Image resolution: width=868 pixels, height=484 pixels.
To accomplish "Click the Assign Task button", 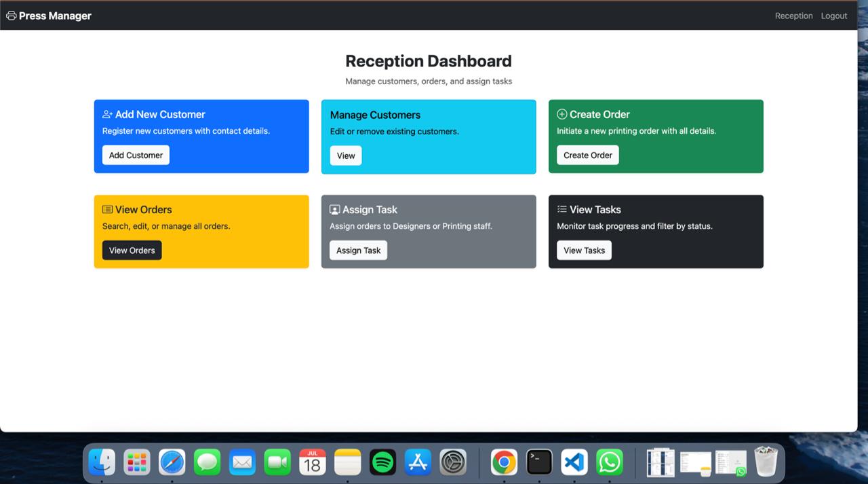I will click(359, 250).
